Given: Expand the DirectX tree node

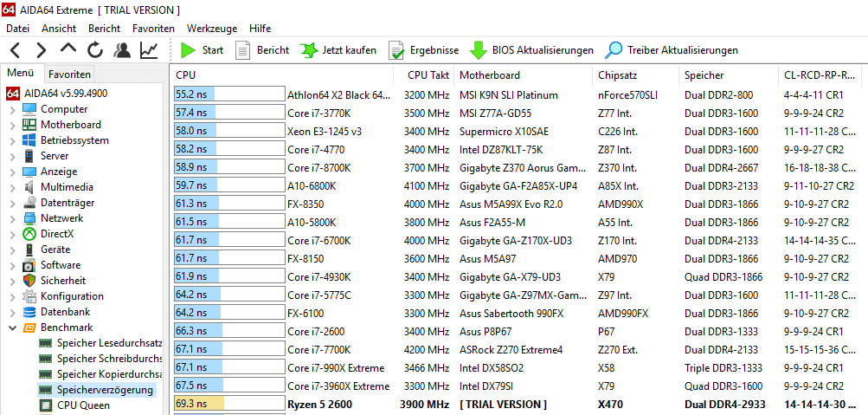Looking at the screenshot, I should [13, 235].
